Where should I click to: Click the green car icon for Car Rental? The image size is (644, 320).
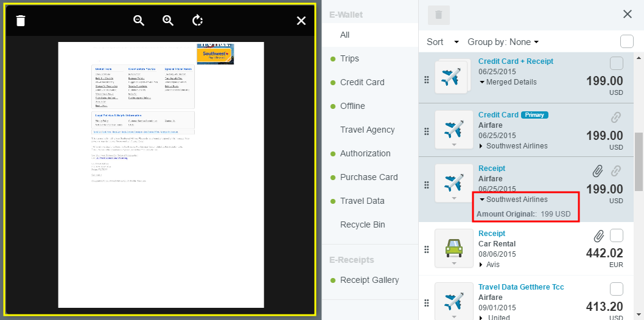(x=454, y=248)
